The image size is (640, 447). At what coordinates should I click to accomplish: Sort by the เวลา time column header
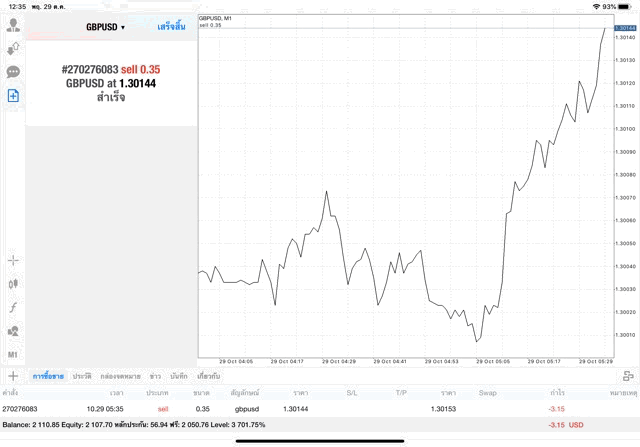pos(116,393)
